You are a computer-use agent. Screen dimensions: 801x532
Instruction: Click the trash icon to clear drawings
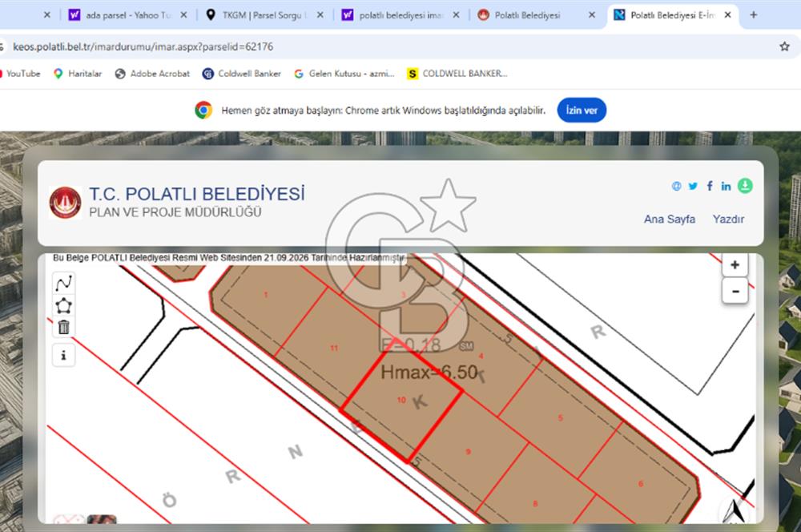point(64,327)
